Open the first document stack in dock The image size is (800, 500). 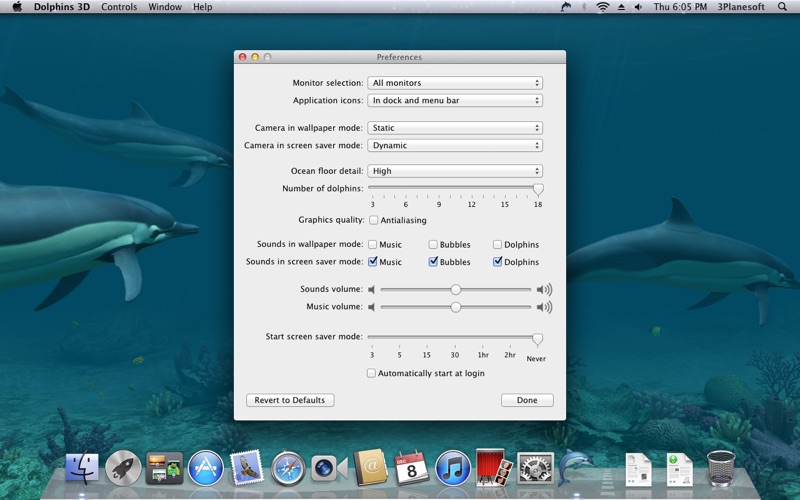tap(638, 469)
